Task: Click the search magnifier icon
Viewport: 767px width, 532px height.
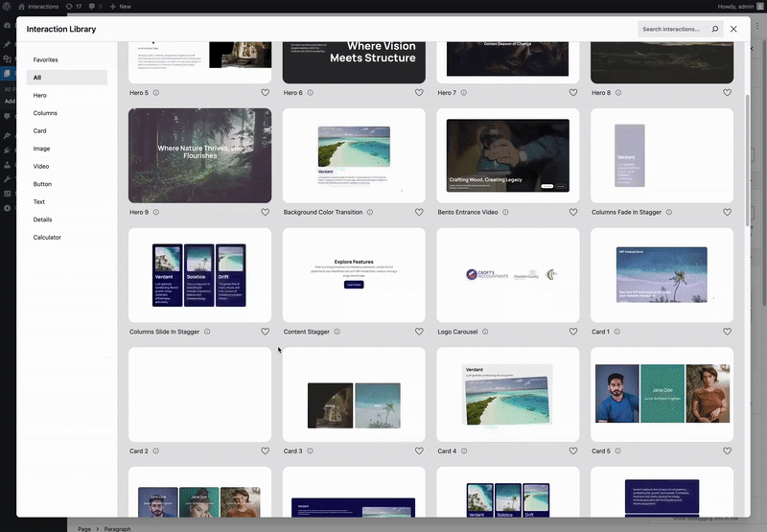Action: point(714,30)
